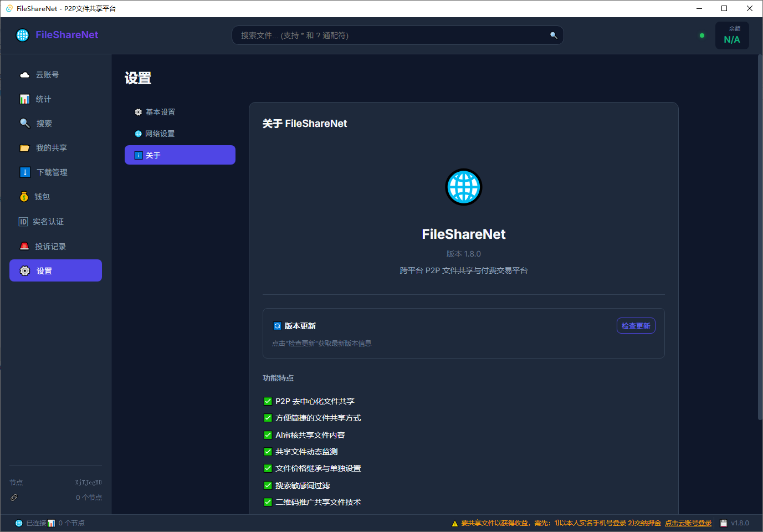Open 投诉记录 via its red siren icon
Image resolution: width=763 pixels, height=532 pixels.
click(24, 246)
